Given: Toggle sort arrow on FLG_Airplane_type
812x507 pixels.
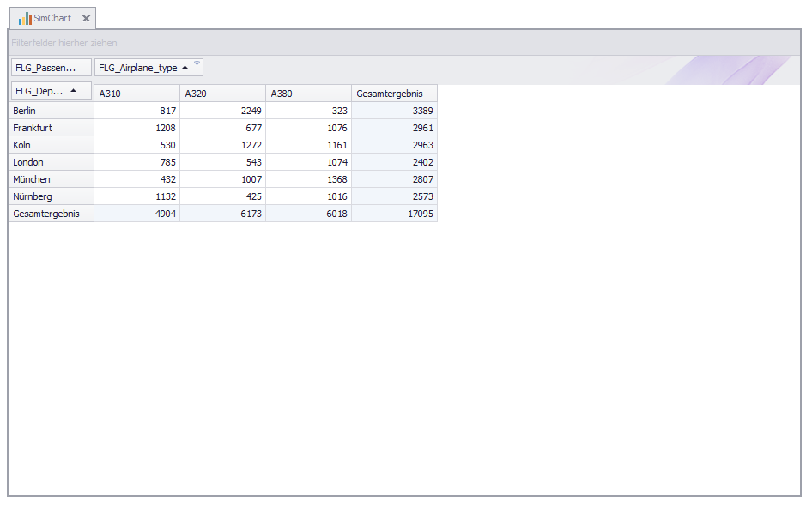Looking at the screenshot, I should [185, 68].
